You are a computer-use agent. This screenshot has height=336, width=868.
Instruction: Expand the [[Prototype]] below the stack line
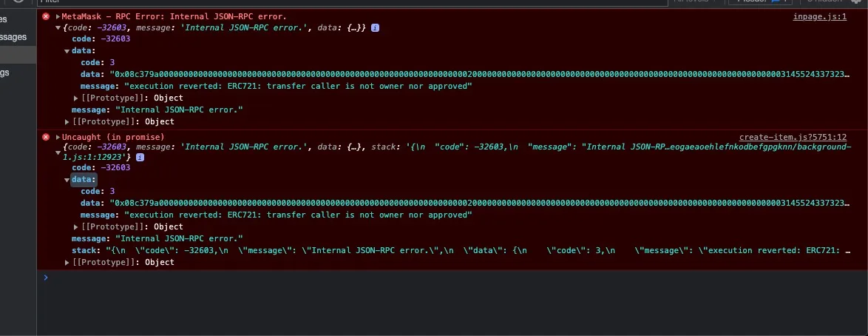tap(67, 262)
